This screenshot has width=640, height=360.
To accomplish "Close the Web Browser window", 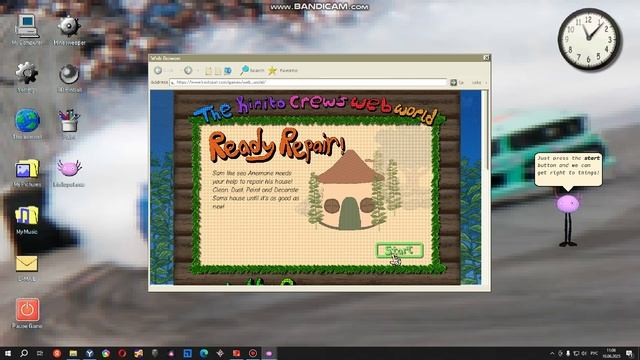I will tap(486, 58).
